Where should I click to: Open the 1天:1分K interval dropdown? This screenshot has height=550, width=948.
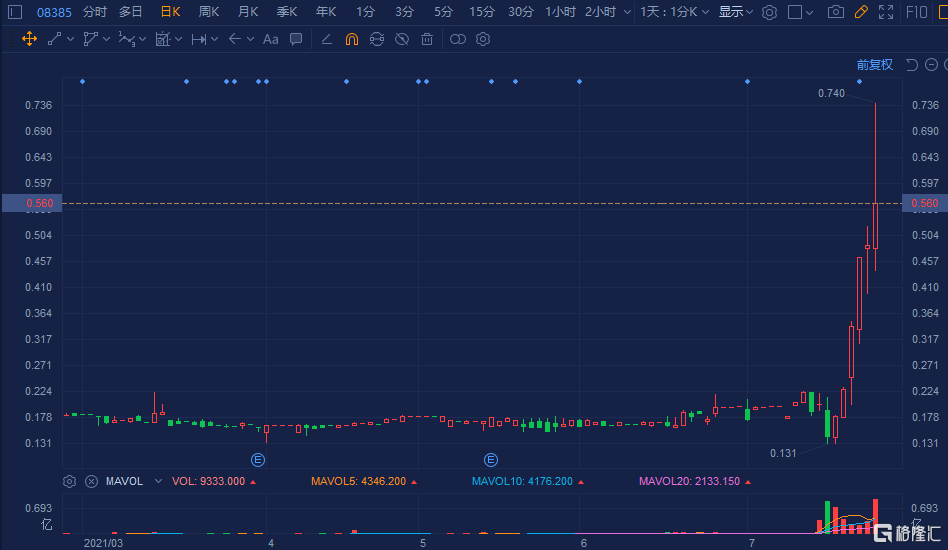coord(675,12)
